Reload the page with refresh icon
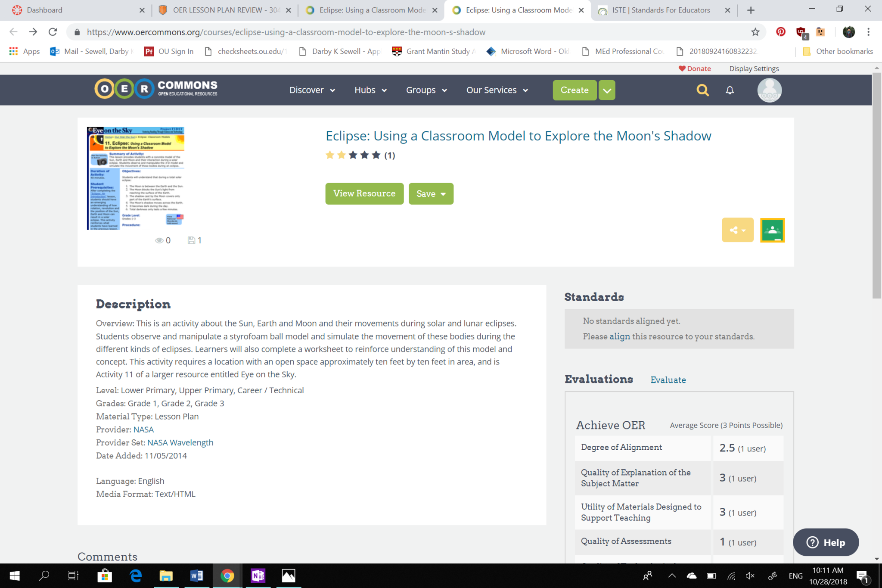882x588 pixels. coord(53,32)
